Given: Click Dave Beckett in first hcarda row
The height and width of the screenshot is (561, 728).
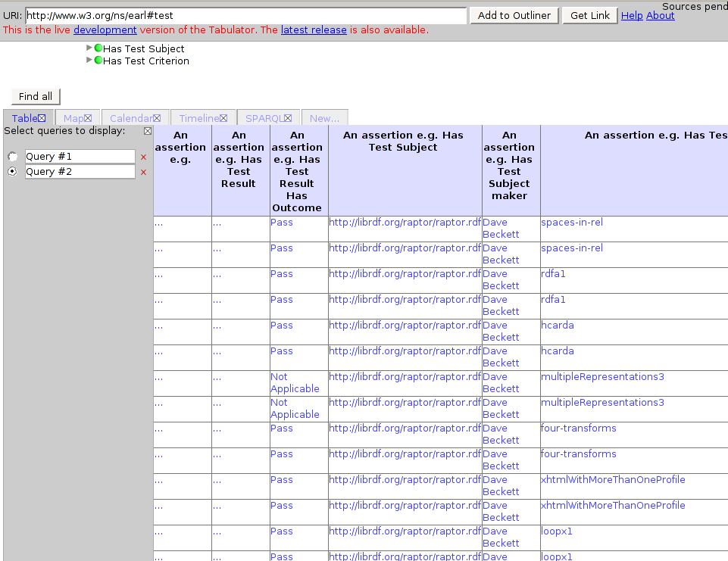Looking at the screenshot, I should pyautogui.click(x=501, y=332).
